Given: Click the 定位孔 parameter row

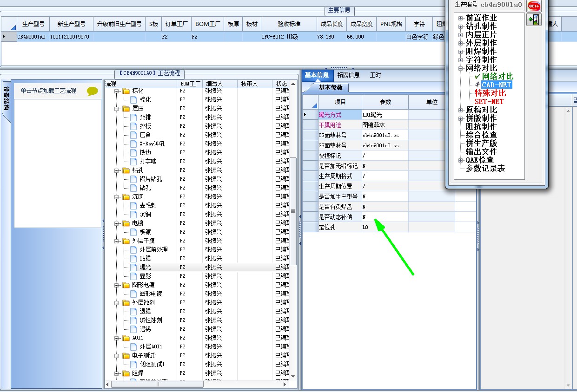Looking at the screenshot, I should 390,228.
